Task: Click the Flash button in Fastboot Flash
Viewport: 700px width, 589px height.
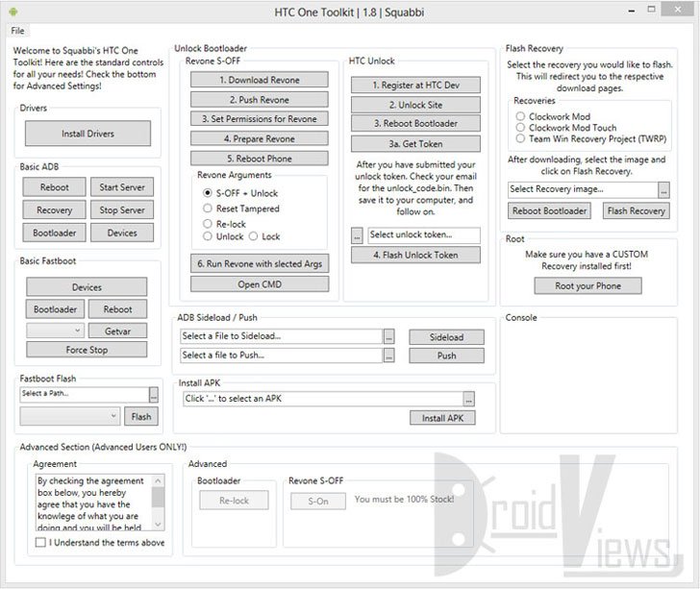Action: coord(141,416)
